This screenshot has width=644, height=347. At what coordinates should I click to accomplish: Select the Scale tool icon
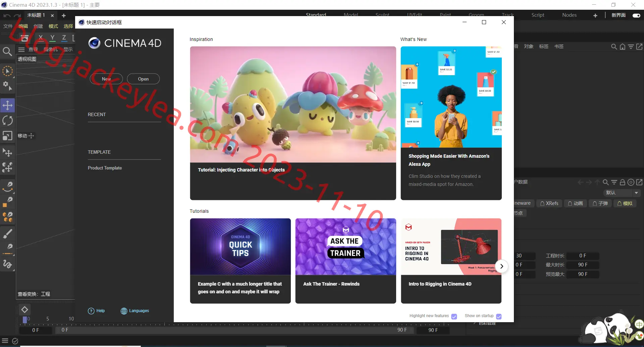[7, 136]
